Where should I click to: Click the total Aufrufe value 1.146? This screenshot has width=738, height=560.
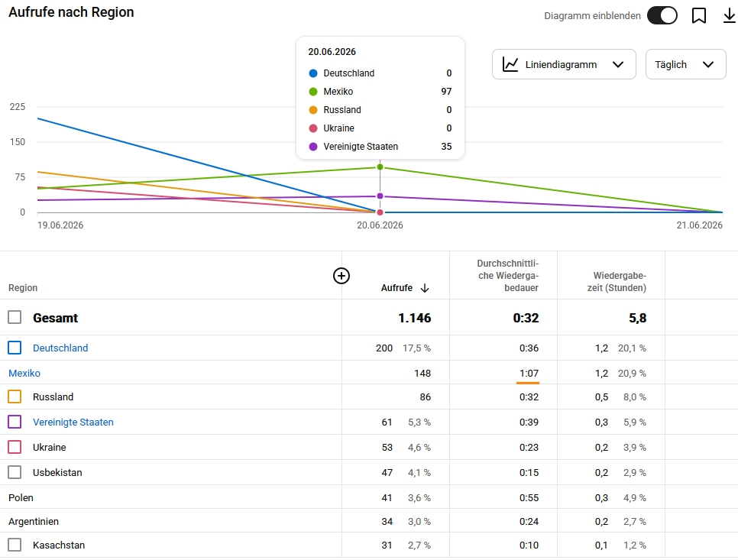[415, 318]
